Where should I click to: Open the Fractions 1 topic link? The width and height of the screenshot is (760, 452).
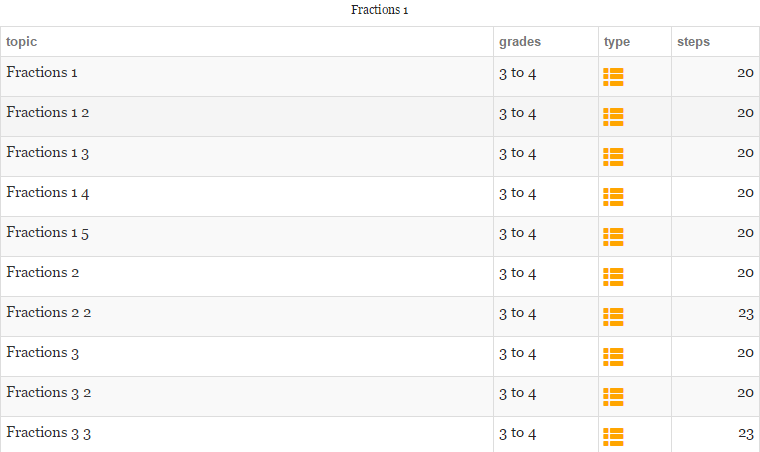coord(42,72)
